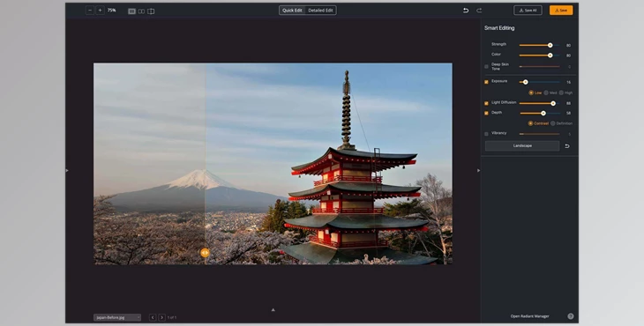Disable the Light Diffusion checkbox

(487, 103)
